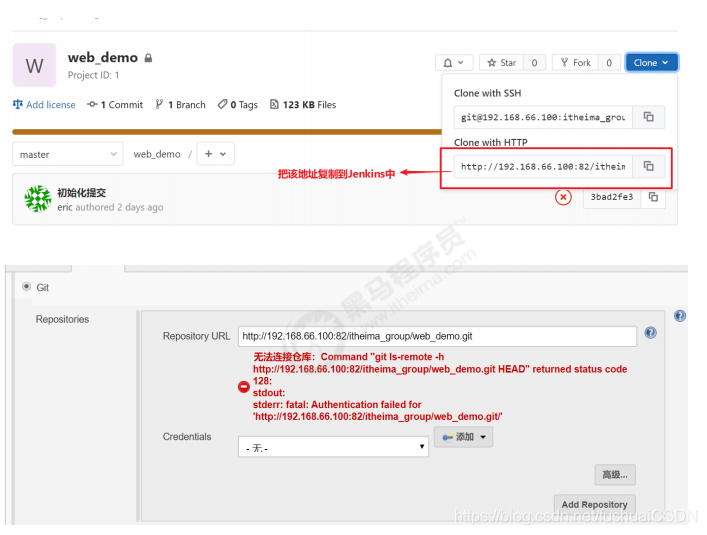Click the red error icon

244,387
